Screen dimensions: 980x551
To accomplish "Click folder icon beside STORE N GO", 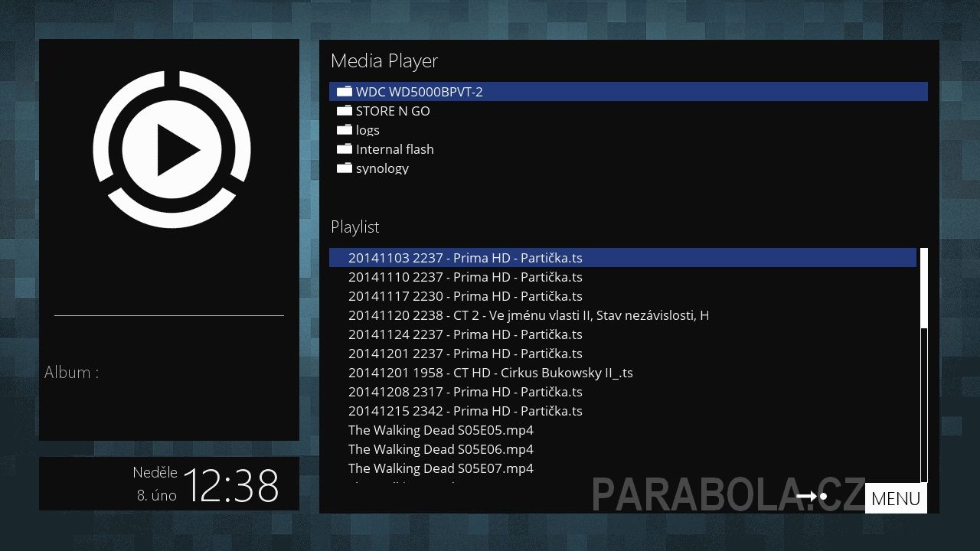I will click(x=344, y=110).
